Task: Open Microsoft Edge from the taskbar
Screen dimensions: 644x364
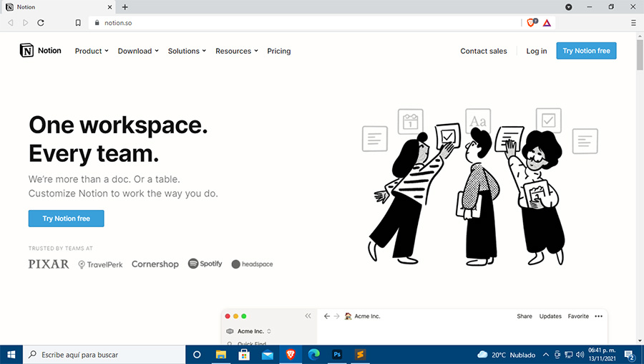Action: 313,354
